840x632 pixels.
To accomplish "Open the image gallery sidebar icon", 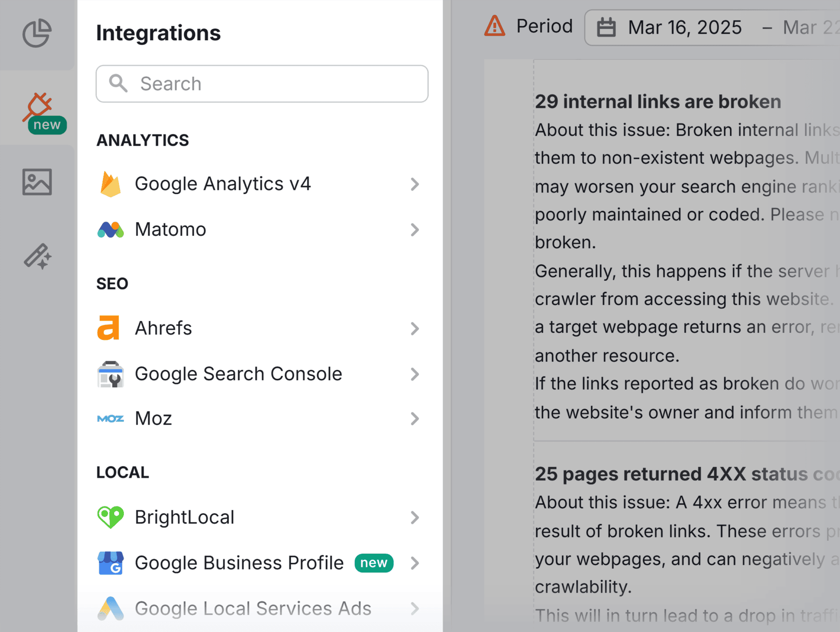I will 37,182.
